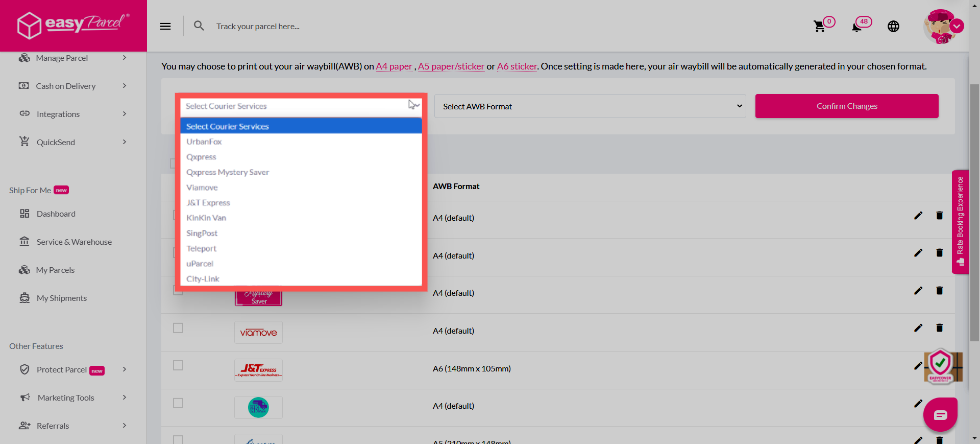Open the hamburger menu icon
The width and height of the screenshot is (980, 444).
coord(165,26)
